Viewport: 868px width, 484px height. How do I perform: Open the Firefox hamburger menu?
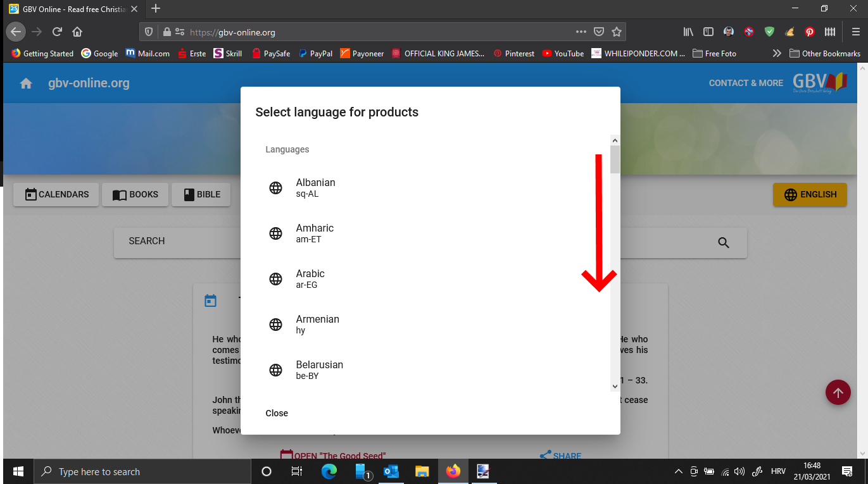click(x=855, y=32)
